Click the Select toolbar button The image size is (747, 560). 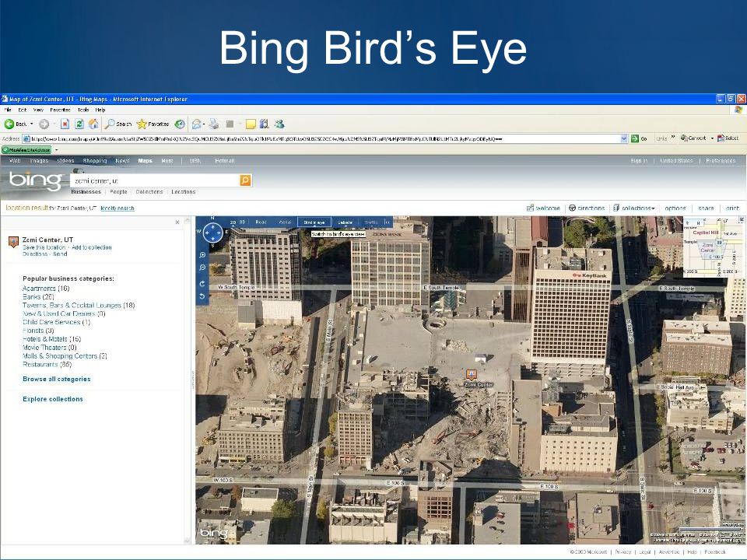tap(728, 138)
